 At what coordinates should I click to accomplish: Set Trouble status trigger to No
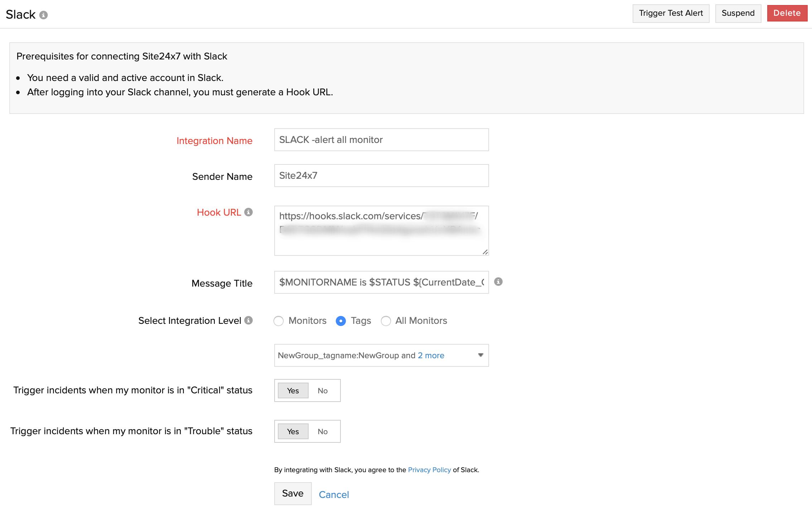tap(322, 431)
